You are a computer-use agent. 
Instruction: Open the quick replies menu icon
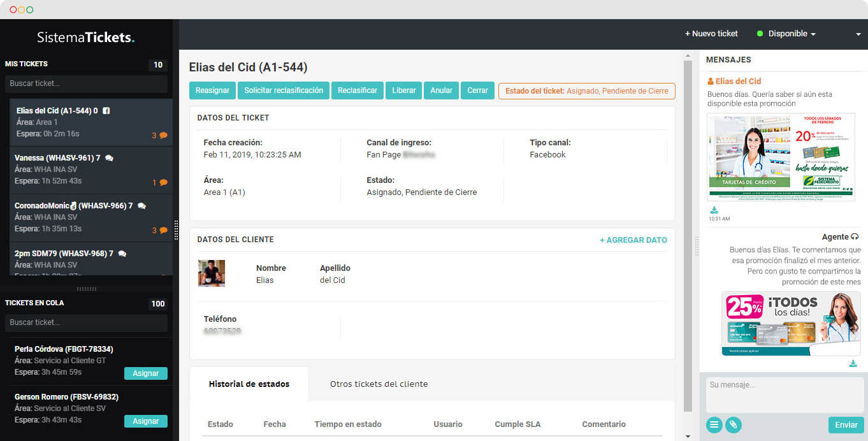714,424
